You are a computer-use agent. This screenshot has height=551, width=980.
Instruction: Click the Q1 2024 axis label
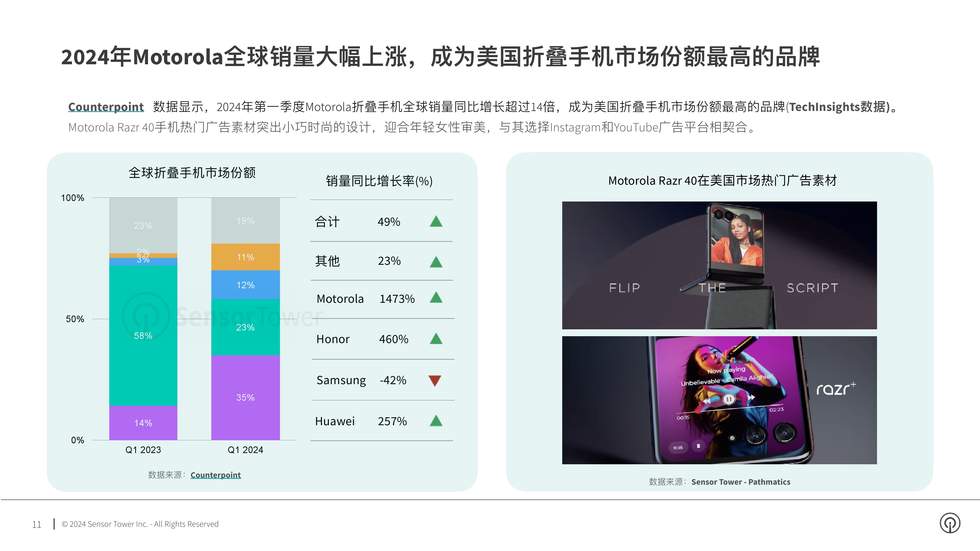[245, 450]
